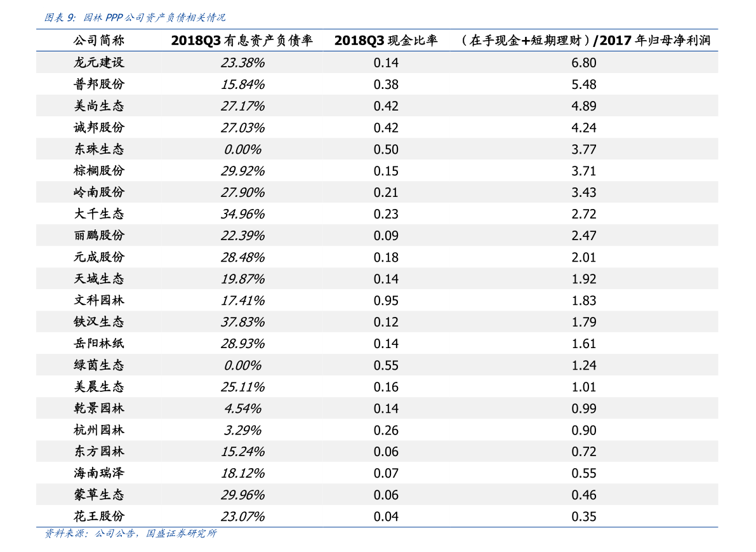Screen dimensions: 756x552
Task: Select the value 28.93%
Action: pos(242,344)
